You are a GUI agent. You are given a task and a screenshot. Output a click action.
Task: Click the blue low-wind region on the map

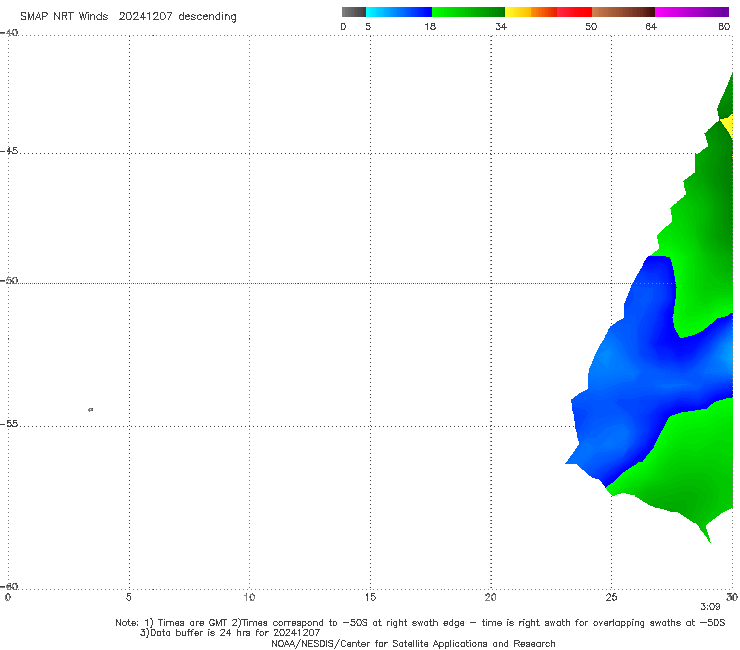point(647,373)
